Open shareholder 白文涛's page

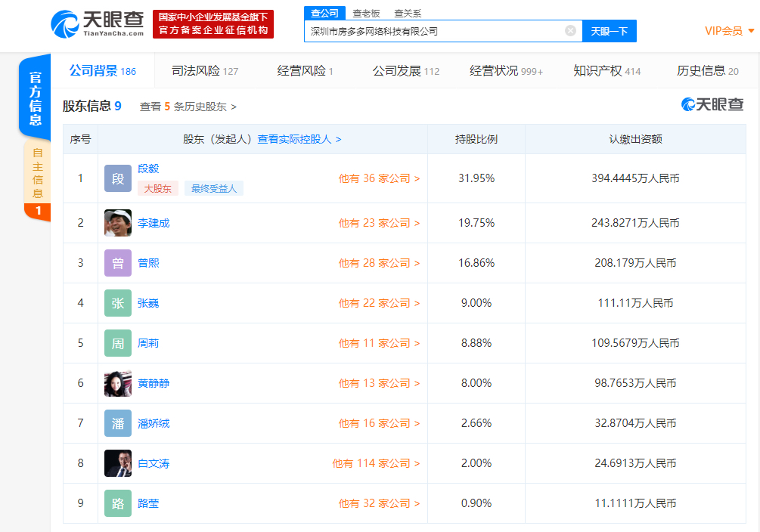[x=154, y=464]
